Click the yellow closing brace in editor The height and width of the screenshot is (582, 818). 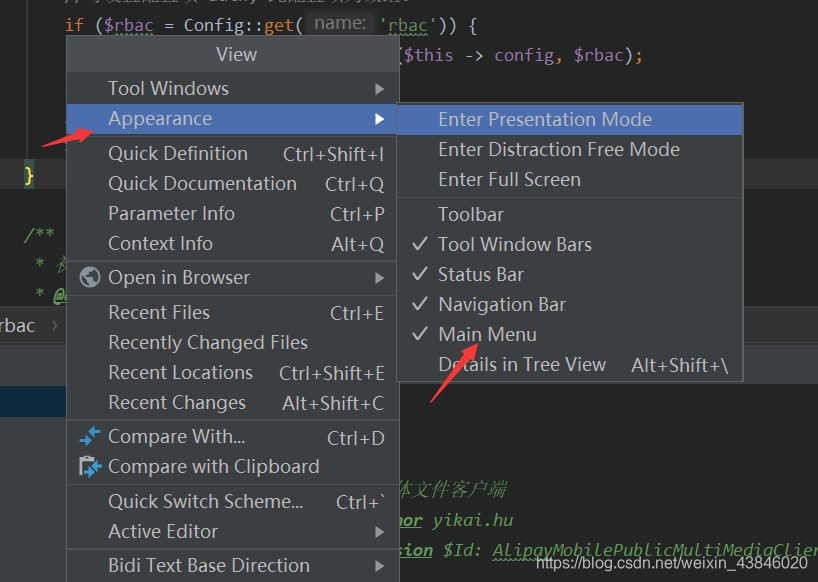29,176
